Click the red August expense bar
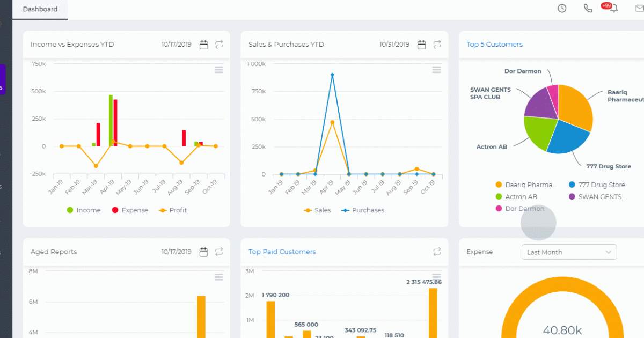The height and width of the screenshot is (338, 644). pos(184,138)
